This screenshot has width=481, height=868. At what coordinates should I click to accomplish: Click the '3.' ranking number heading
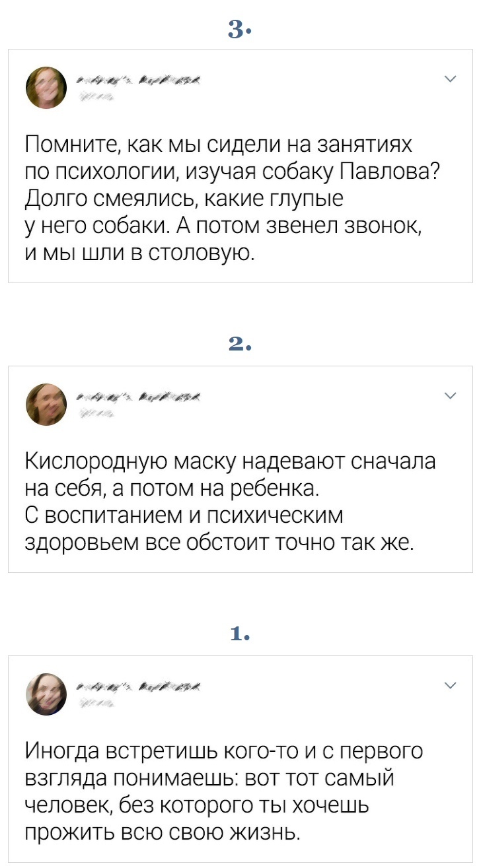click(240, 28)
